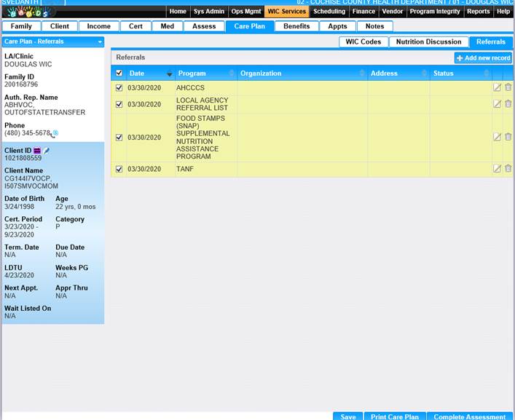Uncheck the FOOD STAMPS (SNAP) row checkbox
Image resolution: width=515 pixels, height=420 pixels.
click(x=119, y=137)
